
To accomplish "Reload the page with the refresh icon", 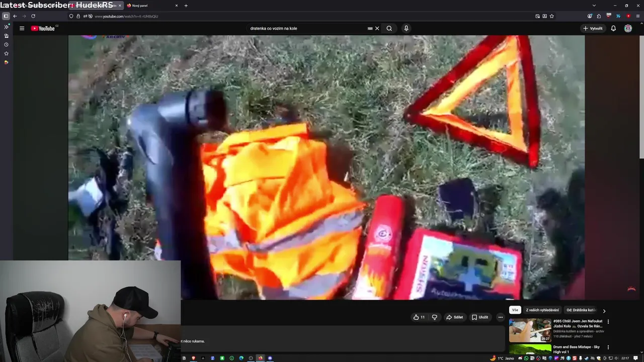I will point(33,16).
